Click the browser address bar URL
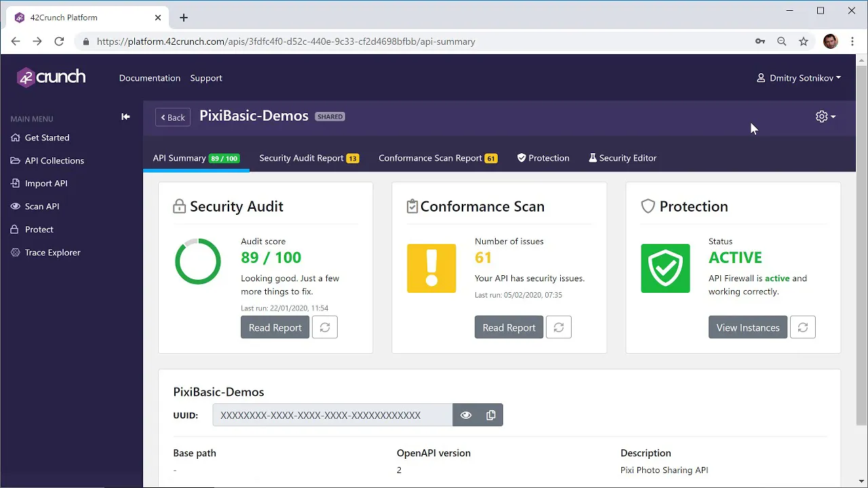 [285, 41]
